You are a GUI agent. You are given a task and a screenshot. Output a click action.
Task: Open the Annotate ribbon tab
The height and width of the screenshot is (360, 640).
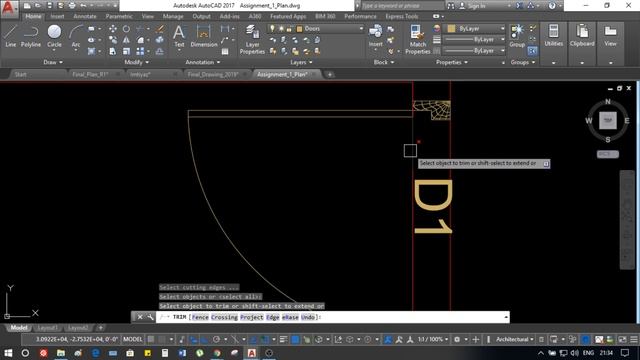(x=85, y=16)
